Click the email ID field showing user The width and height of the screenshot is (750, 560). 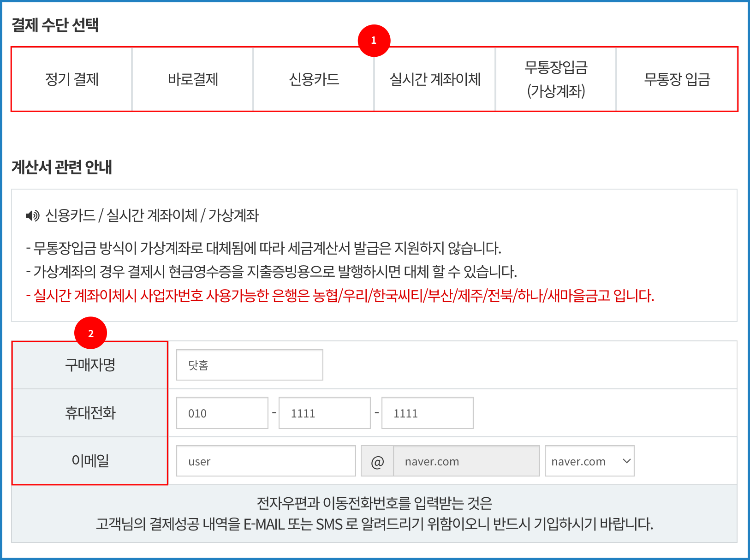[266, 461]
